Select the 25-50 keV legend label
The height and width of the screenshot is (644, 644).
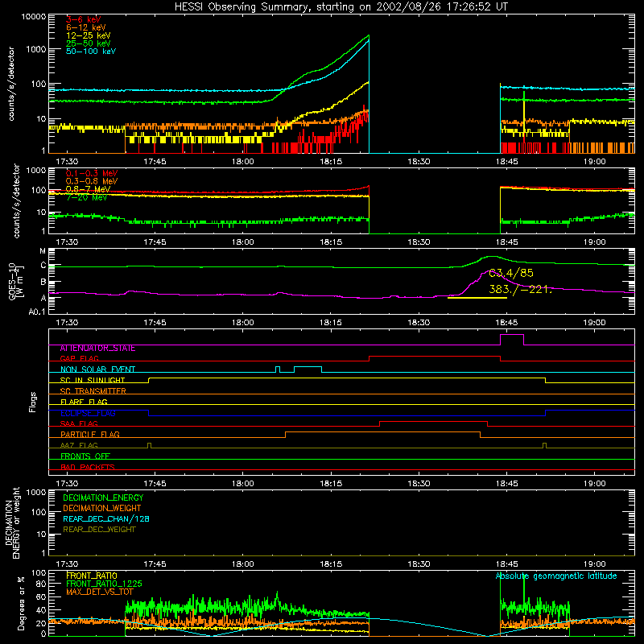coord(89,43)
